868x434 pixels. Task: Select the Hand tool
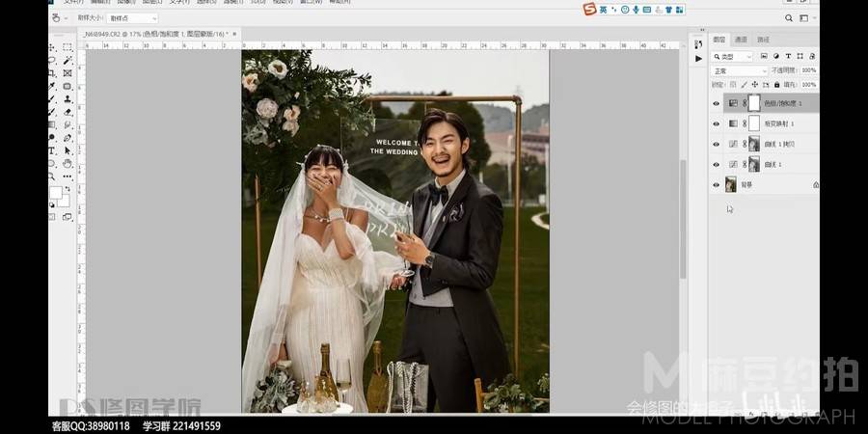[x=68, y=163]
